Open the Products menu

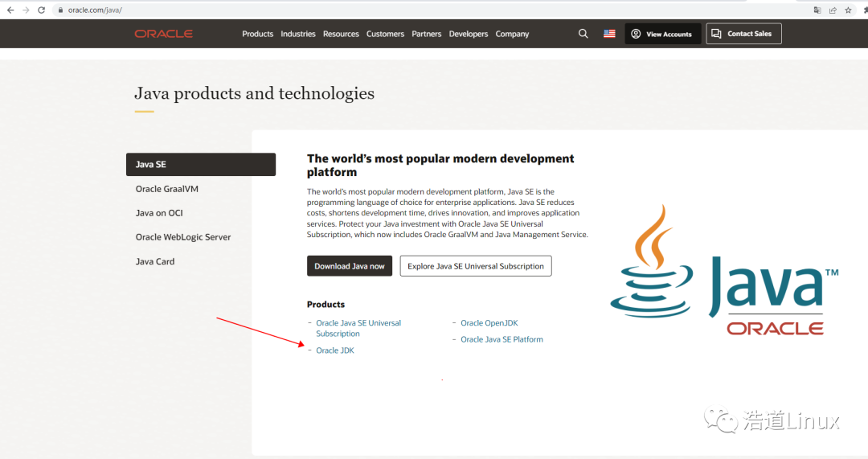click(257, 34)
